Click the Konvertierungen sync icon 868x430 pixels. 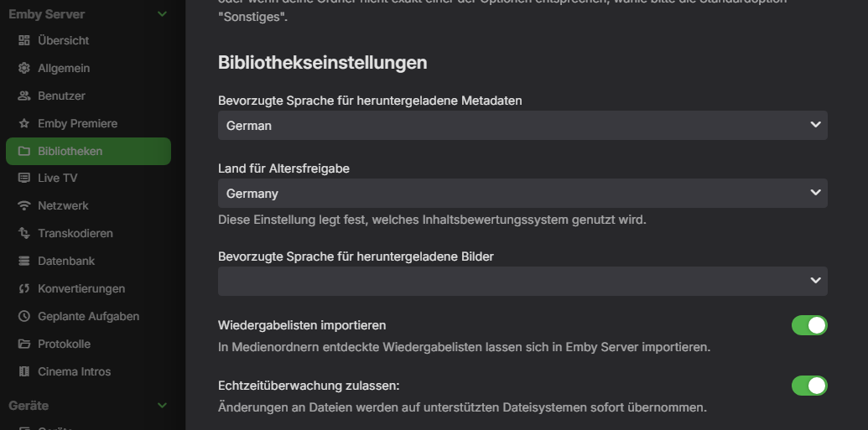(23, 288)
